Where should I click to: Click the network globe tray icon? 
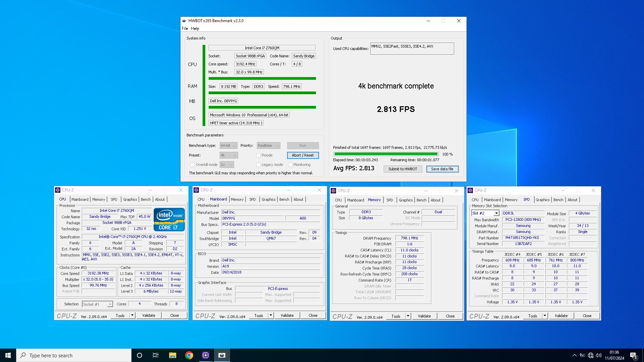tap(591, 355)
